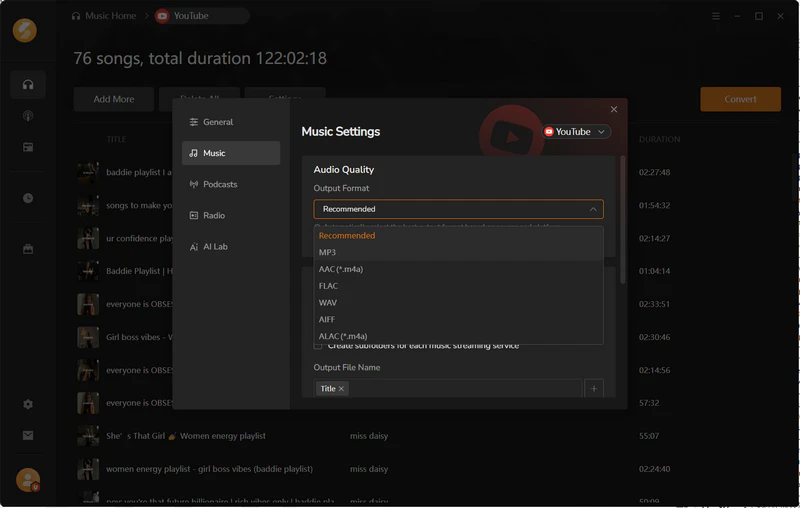This screenshot has width=800, height=508.
Task: Choose ALAC (*.m4a) output format
Action: point(458,336)
